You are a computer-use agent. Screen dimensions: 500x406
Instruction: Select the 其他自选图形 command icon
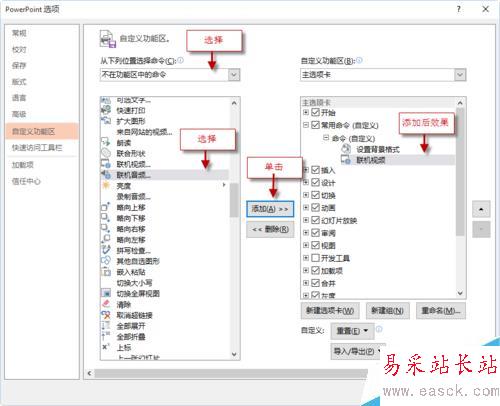click(x=106, y=261)
